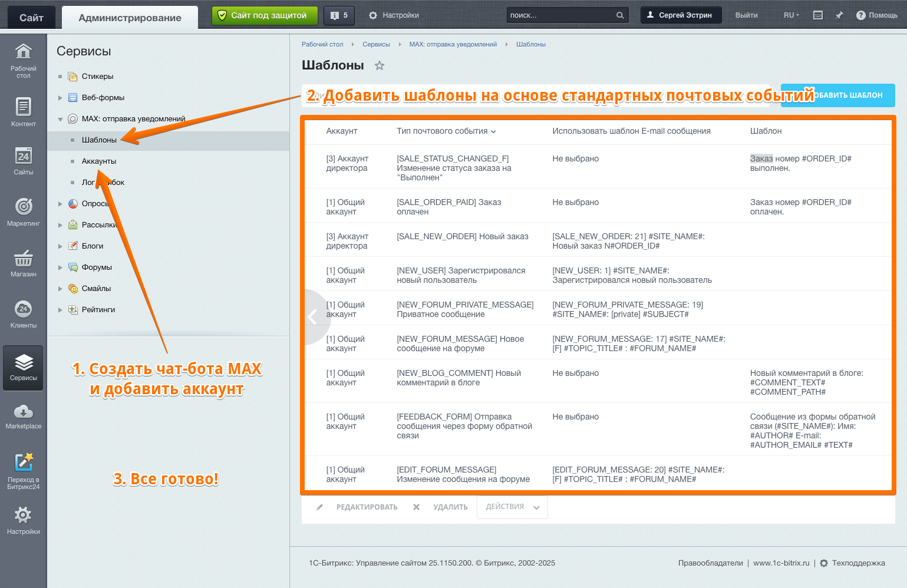Switch to the Сайт tab
The image size is (907, 588).
click(31, 16)
